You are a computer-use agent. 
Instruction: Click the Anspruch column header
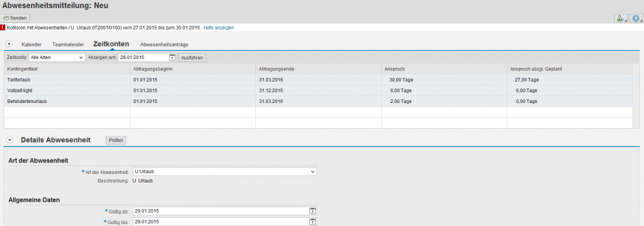[x=444, y=69]
